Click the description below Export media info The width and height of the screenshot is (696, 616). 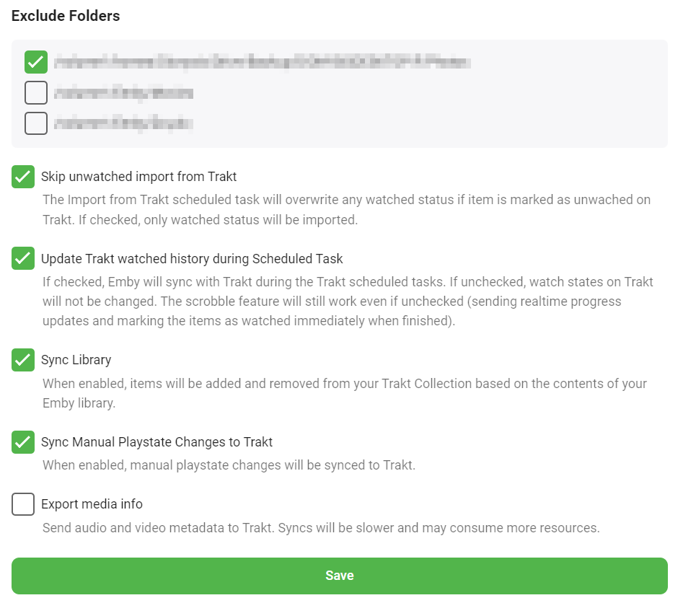point(321,528)
